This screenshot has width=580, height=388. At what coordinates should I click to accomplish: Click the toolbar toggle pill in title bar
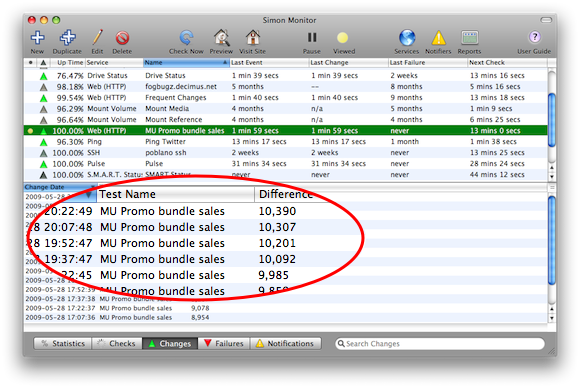coord(546,20)
